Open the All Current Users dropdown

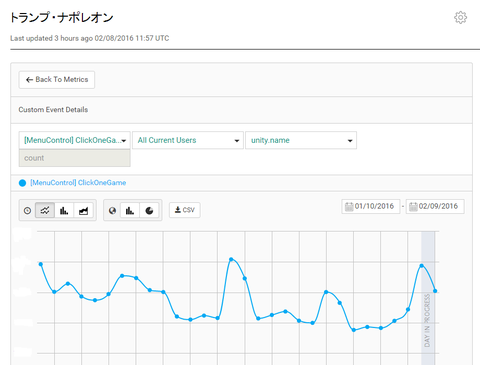click(188, 140)
